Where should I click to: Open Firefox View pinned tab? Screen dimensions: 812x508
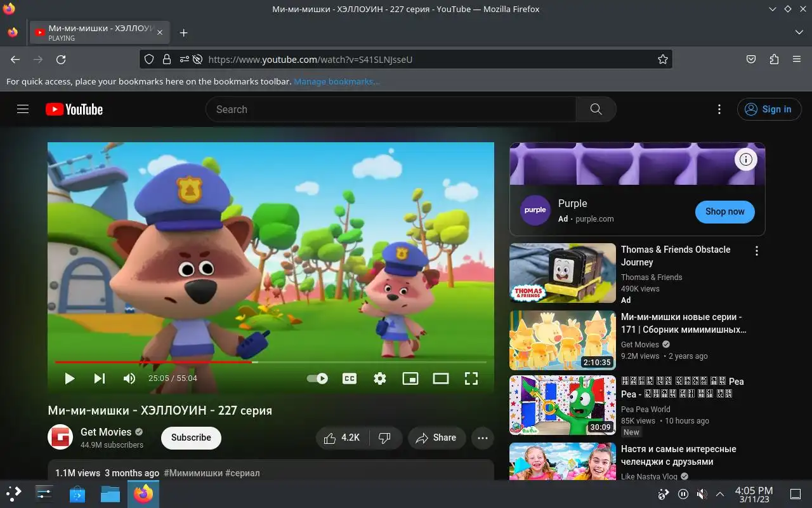(13, 32)
